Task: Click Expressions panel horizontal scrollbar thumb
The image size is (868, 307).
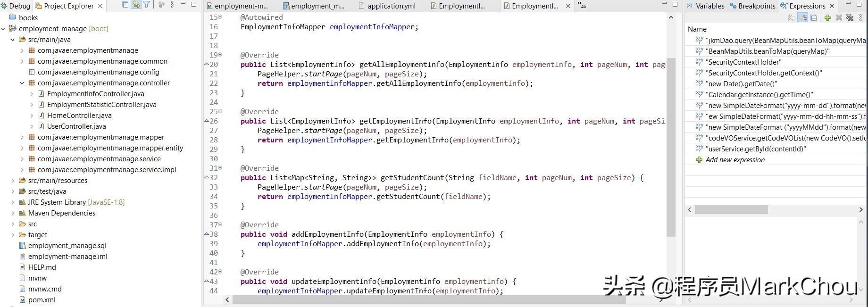Action: click(x=731, y=209)
